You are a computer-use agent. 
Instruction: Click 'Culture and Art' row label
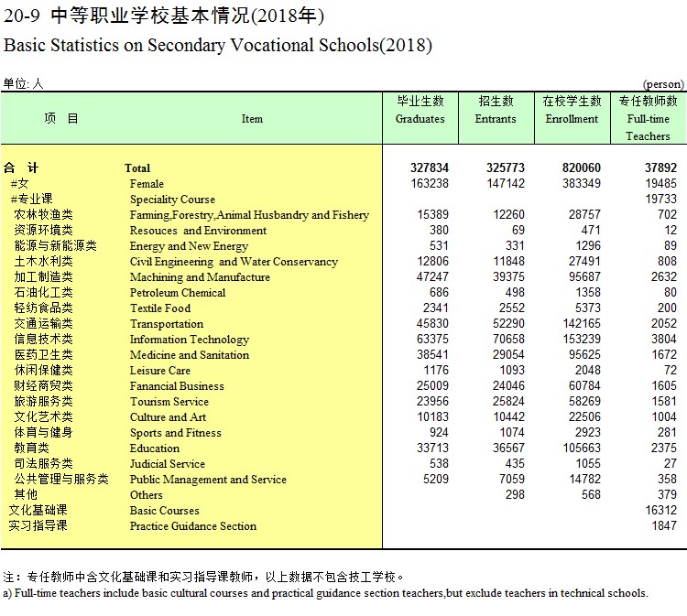168,417
